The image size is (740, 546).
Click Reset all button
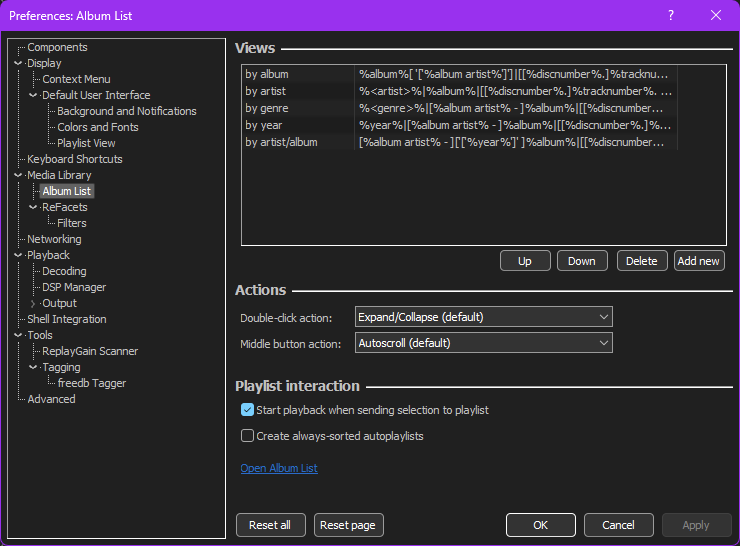(270, 525)
